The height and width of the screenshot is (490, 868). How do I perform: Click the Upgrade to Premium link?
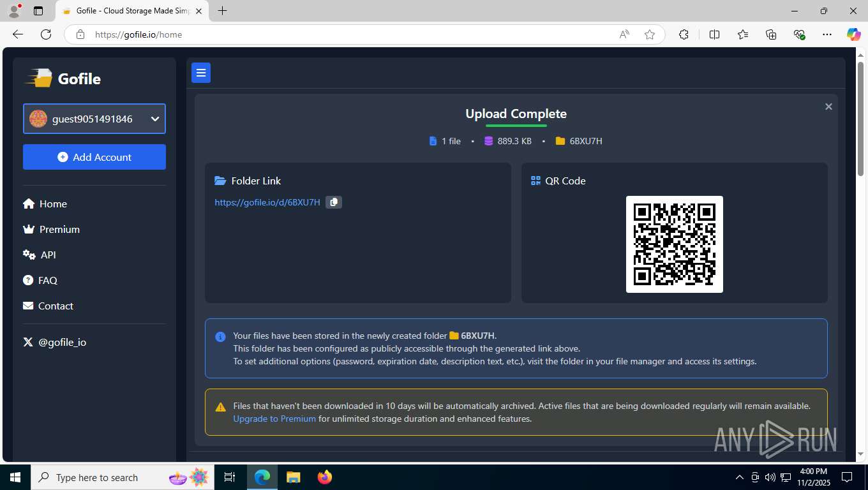click(274, 419)
